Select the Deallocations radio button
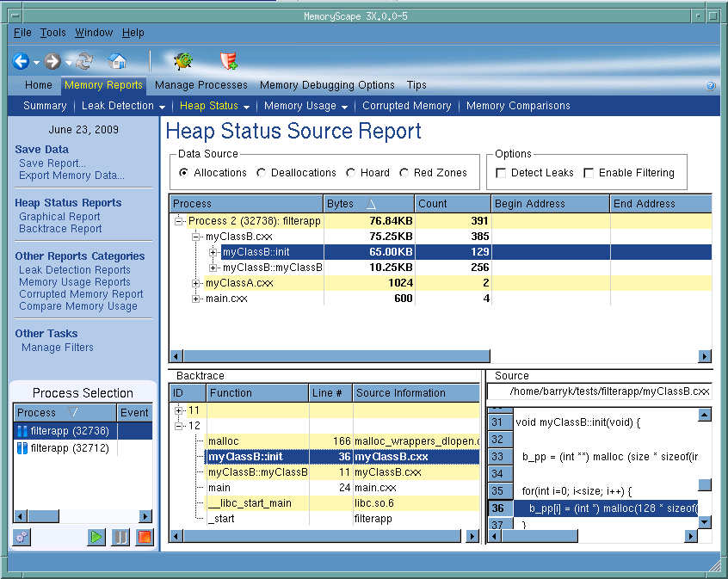728x579 pixels. (x=262, y=173)
